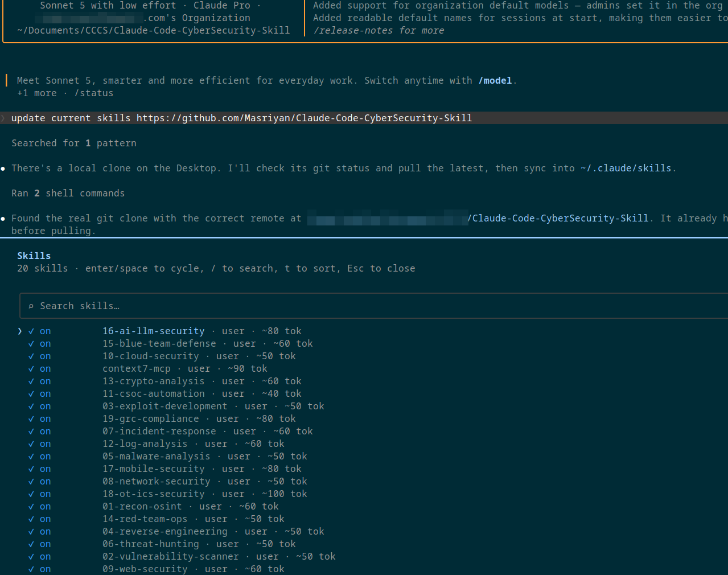Click the prompt chevron before 'update current skills'
The image size is (728, 575).
(x=3, y=118)
